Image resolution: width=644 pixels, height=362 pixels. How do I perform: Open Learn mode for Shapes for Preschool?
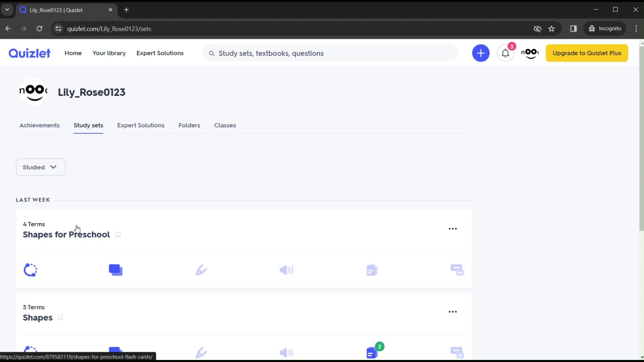click(30, 270)
